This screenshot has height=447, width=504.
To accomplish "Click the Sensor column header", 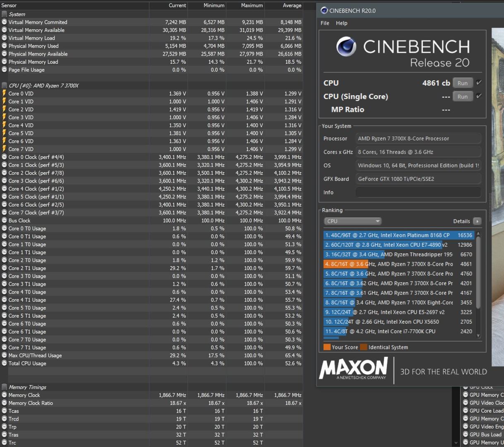I will pyautogui.click(x=74, y=5).
